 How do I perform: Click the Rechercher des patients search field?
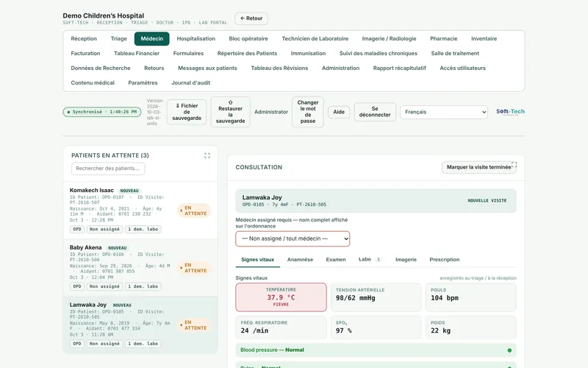click(x=108, y=169)
